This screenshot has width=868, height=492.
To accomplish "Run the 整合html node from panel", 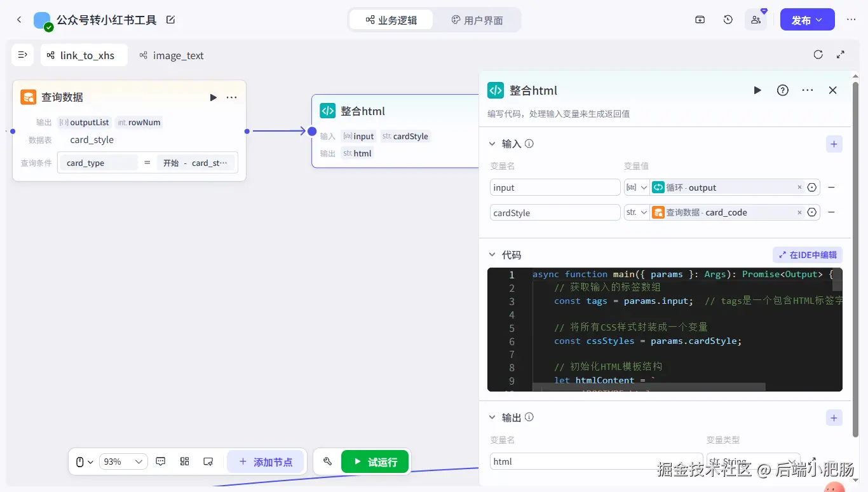I will pyautogui.click(x=757, y=90).
